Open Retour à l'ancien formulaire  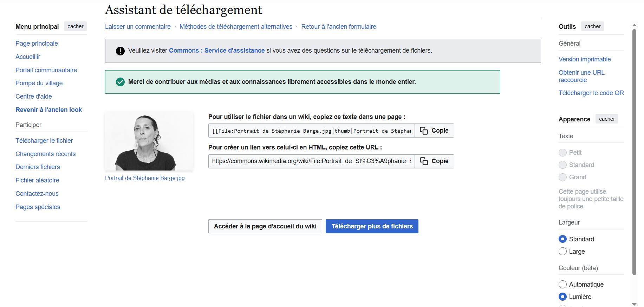tap(338, 26)
